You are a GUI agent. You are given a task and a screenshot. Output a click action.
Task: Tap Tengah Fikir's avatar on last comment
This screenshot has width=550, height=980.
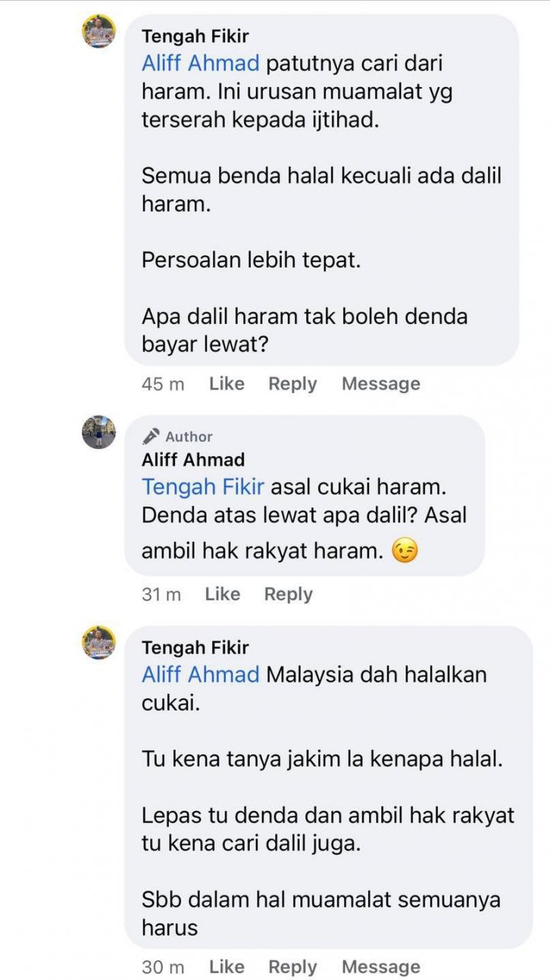click(x=99, y=642)
